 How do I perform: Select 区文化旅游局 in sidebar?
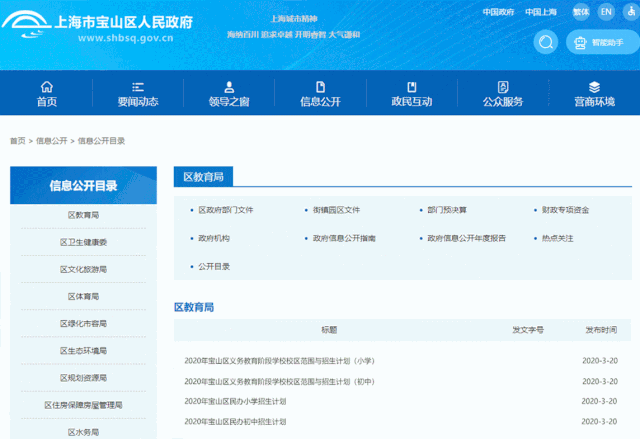pyautogui.click(x=83, y=269)
